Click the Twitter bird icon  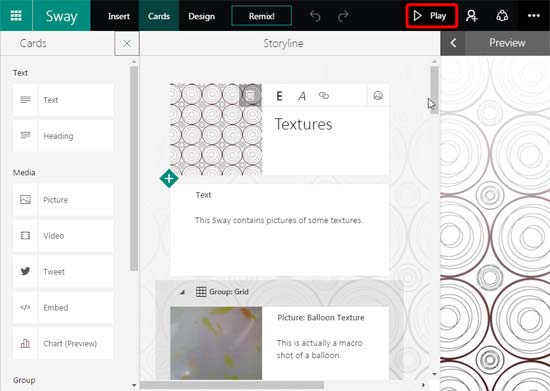[x=25, y=271]
